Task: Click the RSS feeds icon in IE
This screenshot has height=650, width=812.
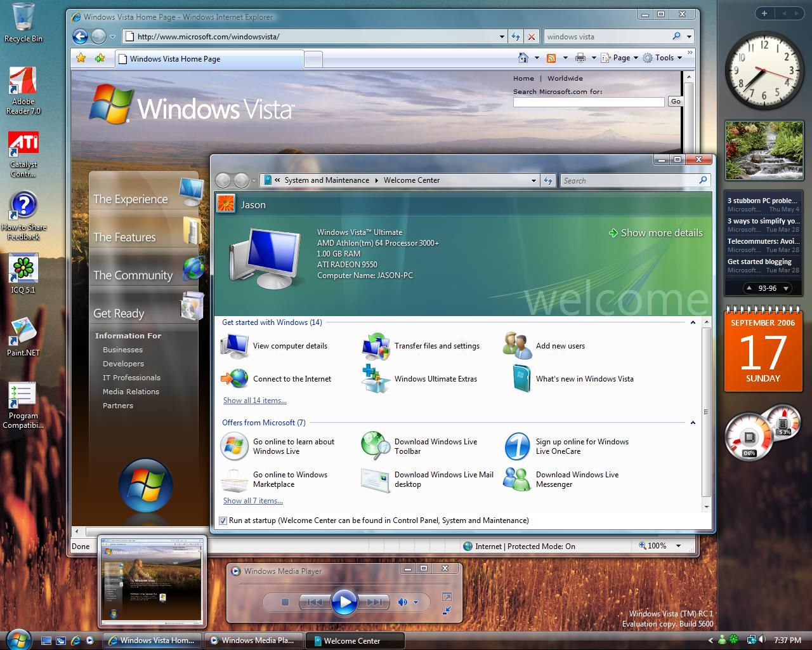Action: coord(551,58)
